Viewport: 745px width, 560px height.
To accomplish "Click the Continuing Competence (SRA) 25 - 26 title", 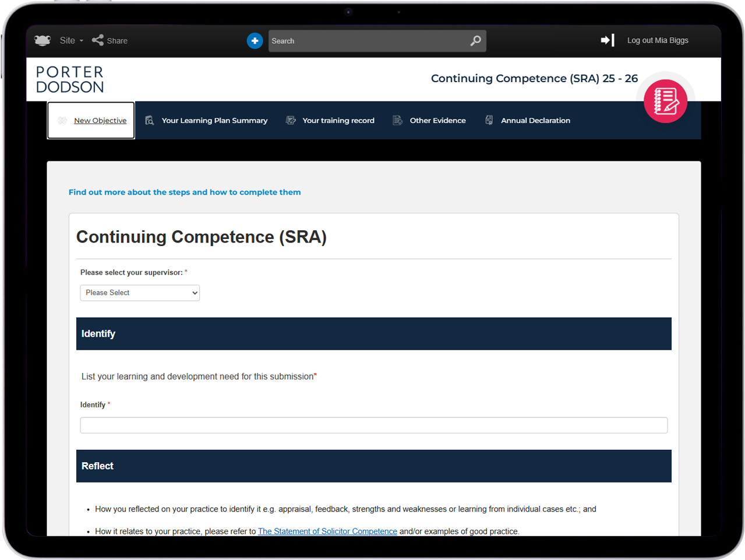I will click(x=534, y=79).
